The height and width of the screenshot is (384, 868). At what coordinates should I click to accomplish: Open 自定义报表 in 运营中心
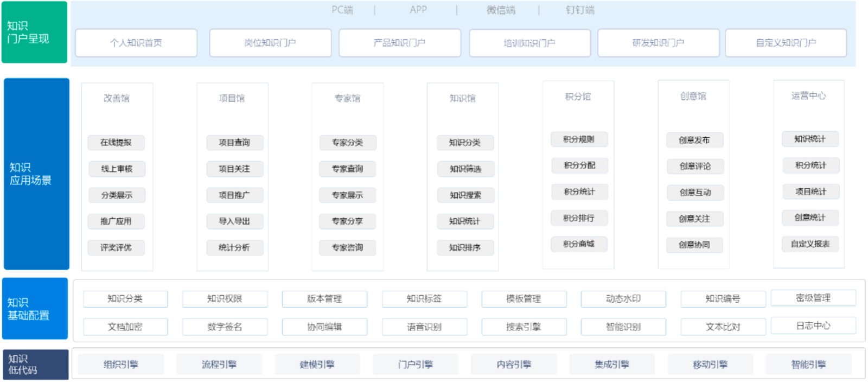810,244
